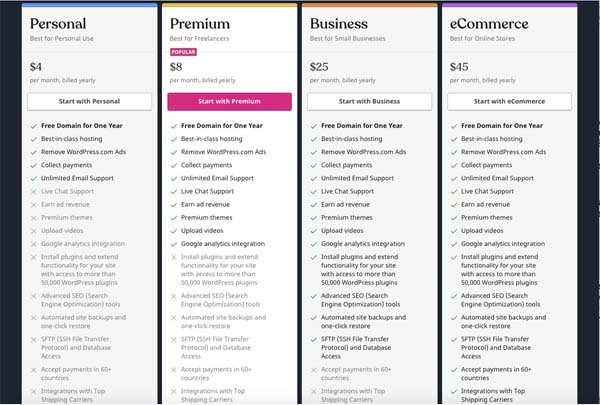The image size is (600, 405).
Task: Click checkmark beside Business Automated site backups
Action: click(314, 318)
